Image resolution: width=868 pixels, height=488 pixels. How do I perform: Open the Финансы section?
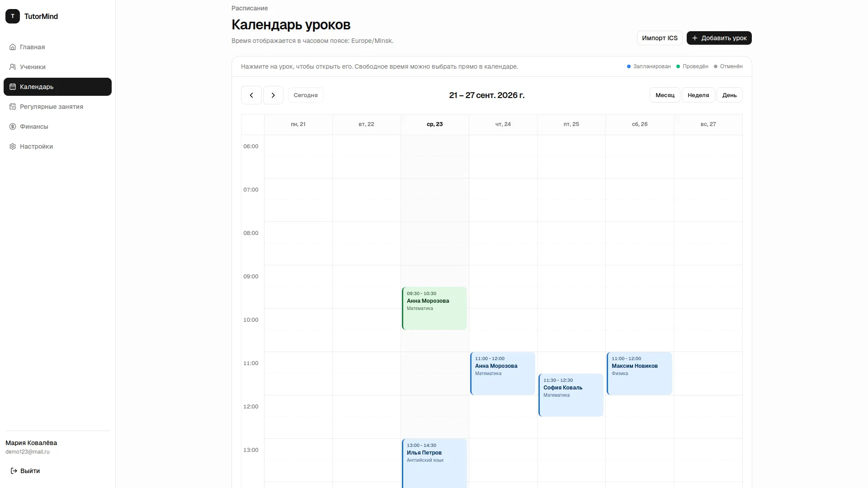(x=57, y=127)
